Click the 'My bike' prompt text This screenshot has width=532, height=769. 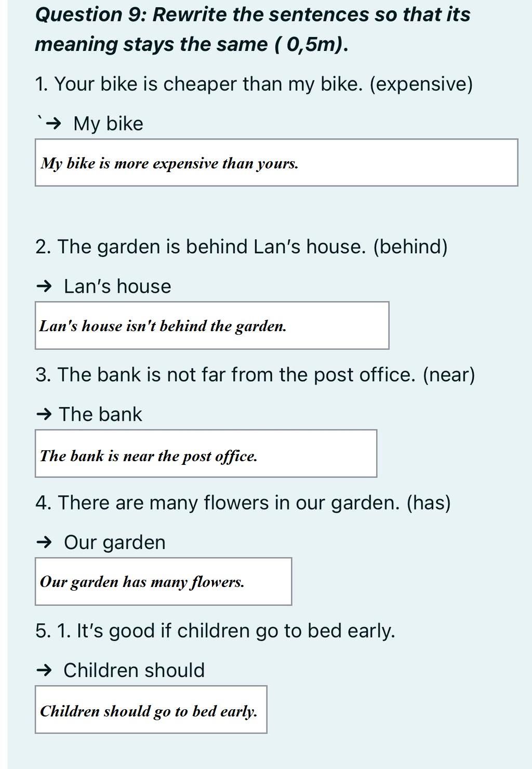pyautogui.click(x=108, y=124)
